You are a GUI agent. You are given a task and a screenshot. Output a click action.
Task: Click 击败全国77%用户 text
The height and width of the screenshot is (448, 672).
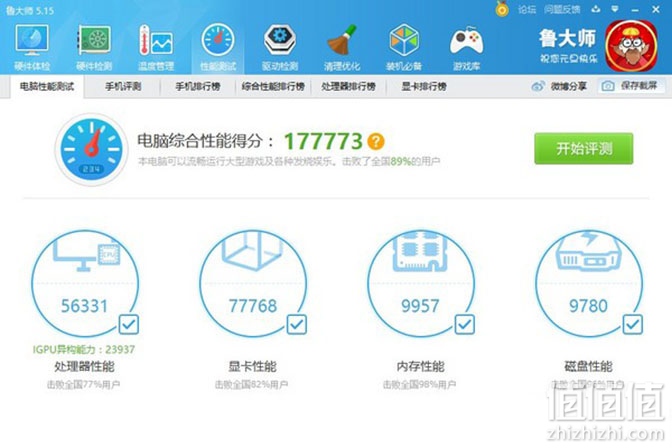pyautogui.click(x=84, y=385)
